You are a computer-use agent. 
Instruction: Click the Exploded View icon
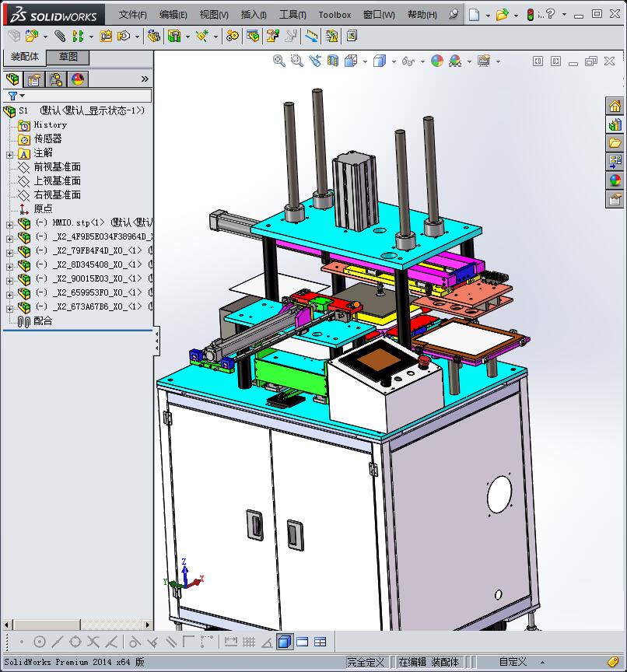pyautogui.click(x=272, y=36)
